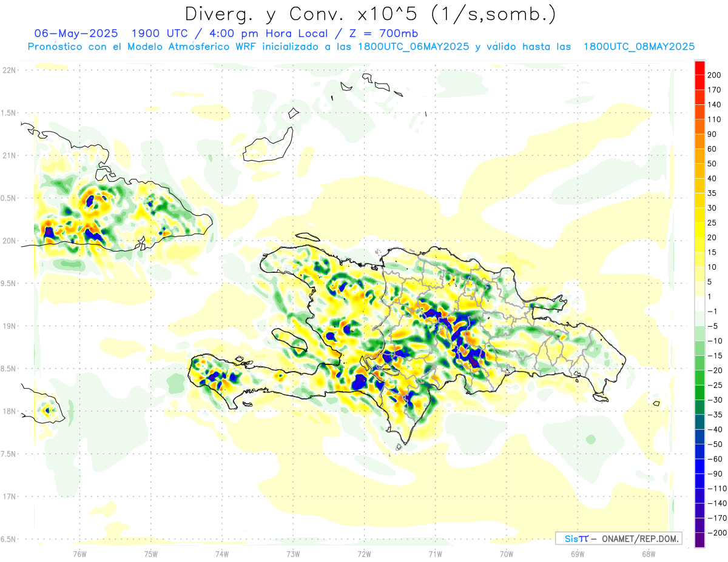This screenshot has width=728, height=562.
Task: Click the positive '40' color scale label
Action: pos(712,178)
